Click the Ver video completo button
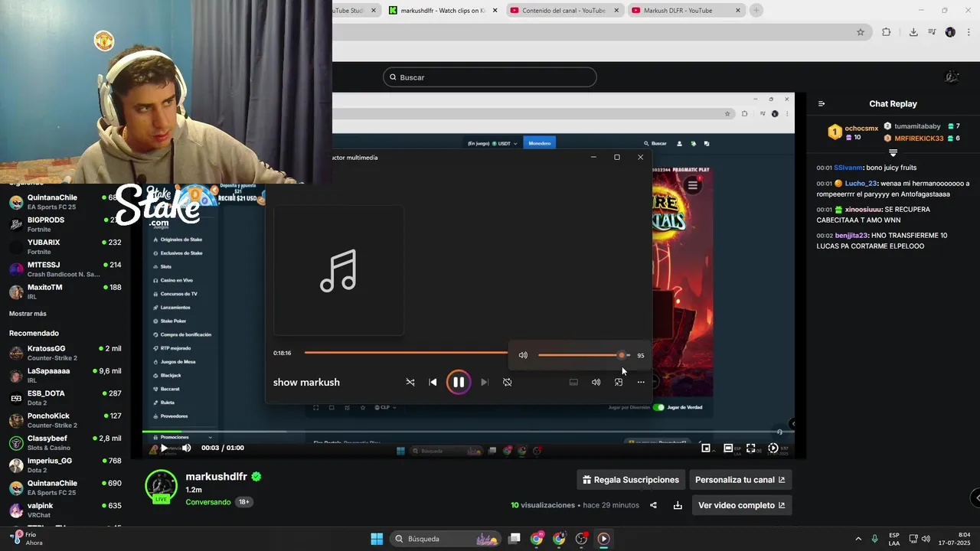Image resolution: width=980 pixels, height=551 pixels. pyautogui.click(x=741, y=505)
